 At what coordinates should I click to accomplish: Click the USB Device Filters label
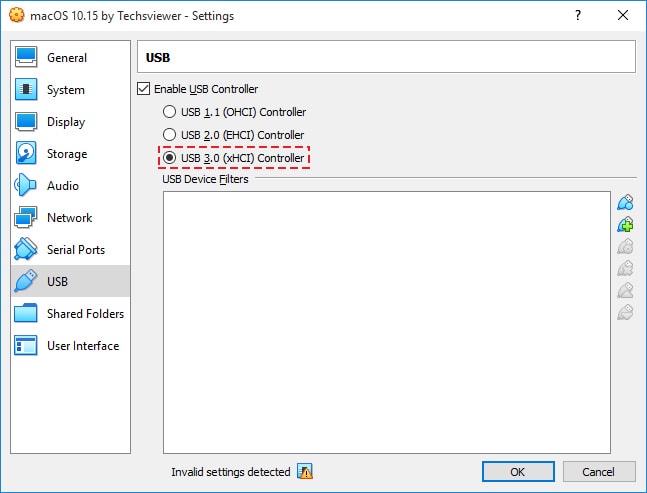(205, 179)
